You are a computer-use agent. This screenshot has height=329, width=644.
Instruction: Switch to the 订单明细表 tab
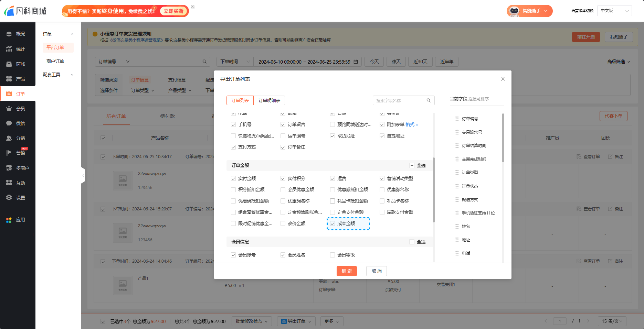[269, 100]
